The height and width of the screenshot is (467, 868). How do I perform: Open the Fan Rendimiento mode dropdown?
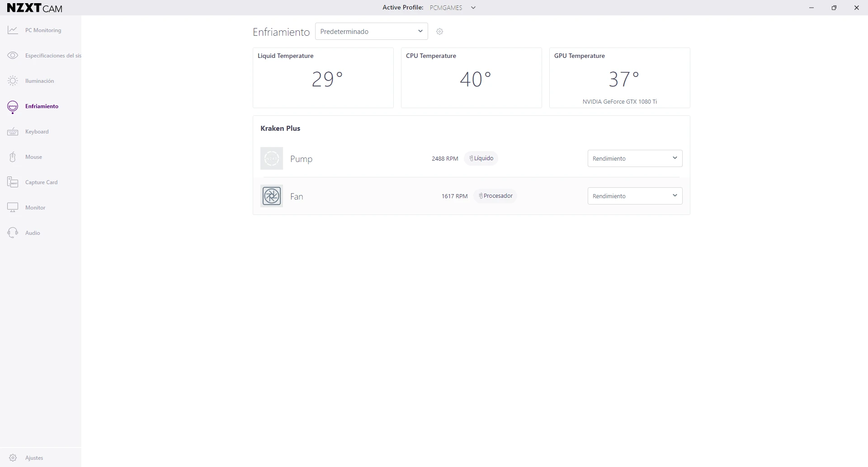635,196
